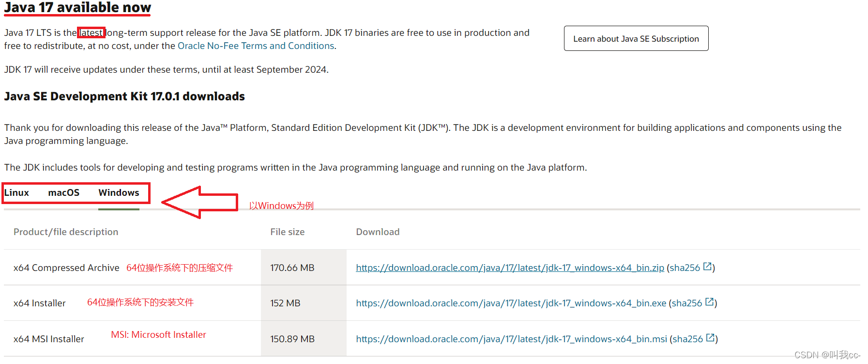Click the x64 Compressed Archive row label

click(66, 268)
